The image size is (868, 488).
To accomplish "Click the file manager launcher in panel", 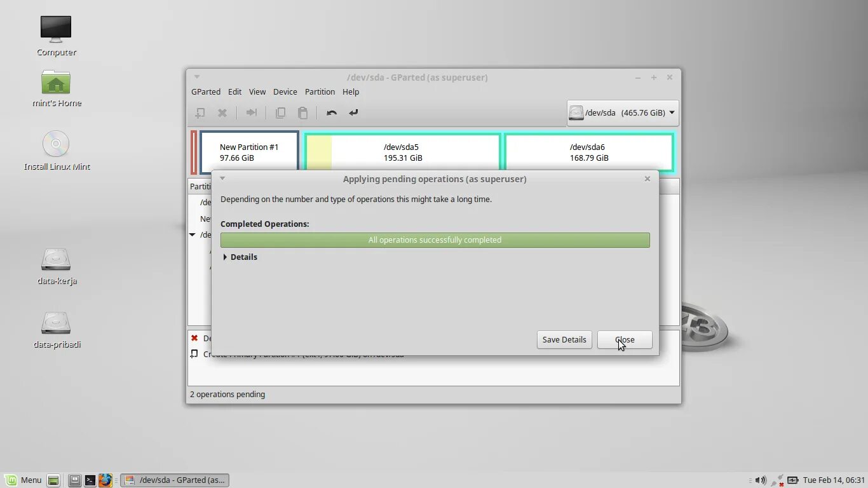I will tap(75, 480).
